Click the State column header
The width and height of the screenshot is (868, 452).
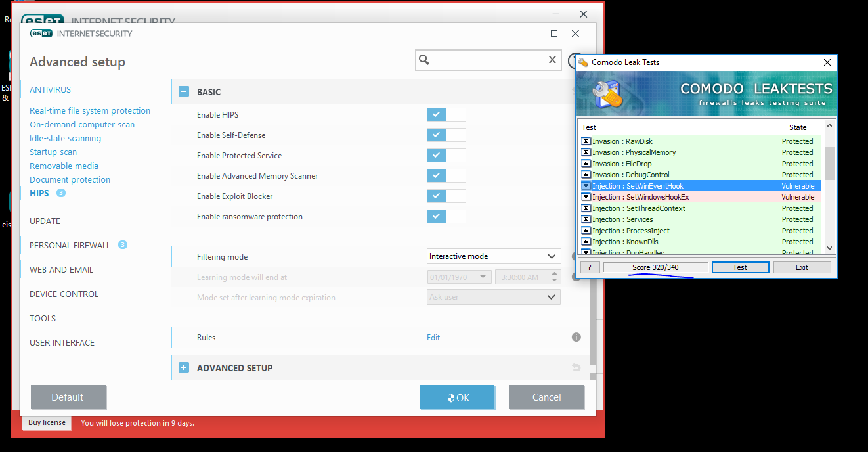click(x=798, y=127)
